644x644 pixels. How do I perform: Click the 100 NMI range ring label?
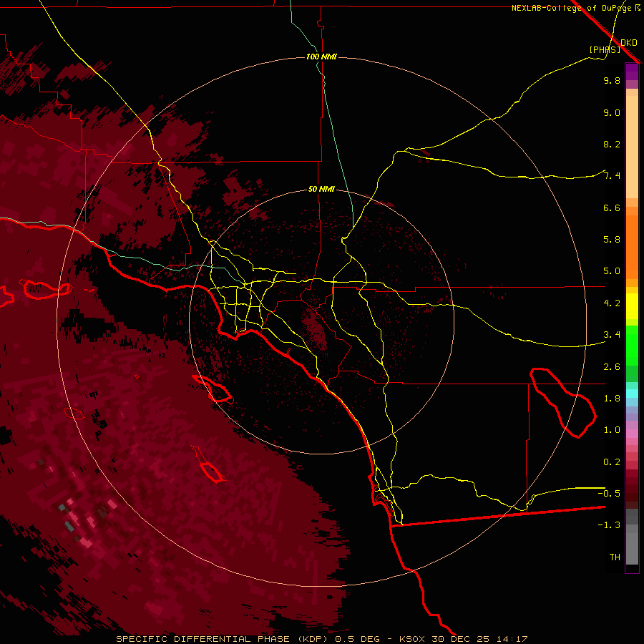[x=321, y=57]
